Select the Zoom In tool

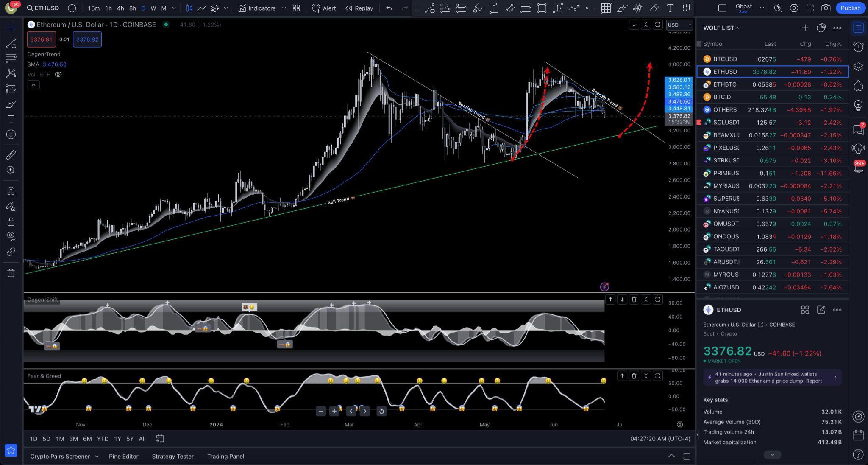11,170
